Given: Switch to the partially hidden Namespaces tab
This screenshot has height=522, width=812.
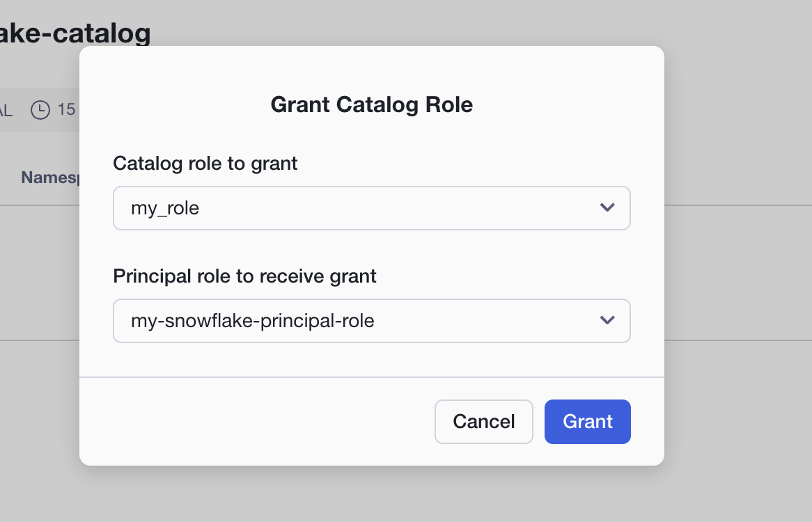Looking at the screenshot, I should [49, 177].
